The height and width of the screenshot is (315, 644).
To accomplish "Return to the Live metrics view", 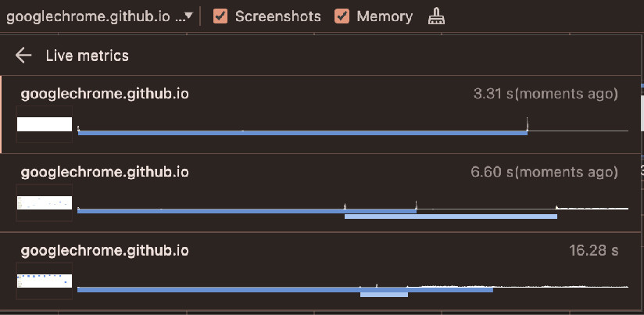I will [87, 55].
